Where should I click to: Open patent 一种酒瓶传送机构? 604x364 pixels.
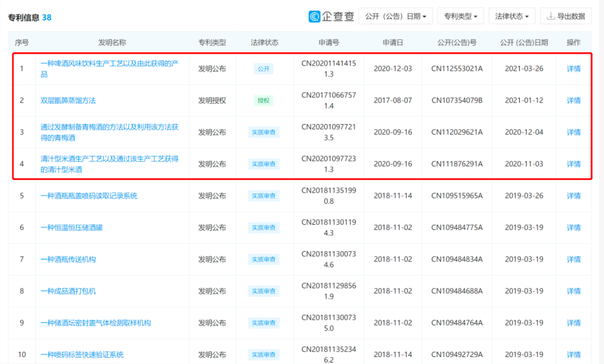[x=68, y=259]
